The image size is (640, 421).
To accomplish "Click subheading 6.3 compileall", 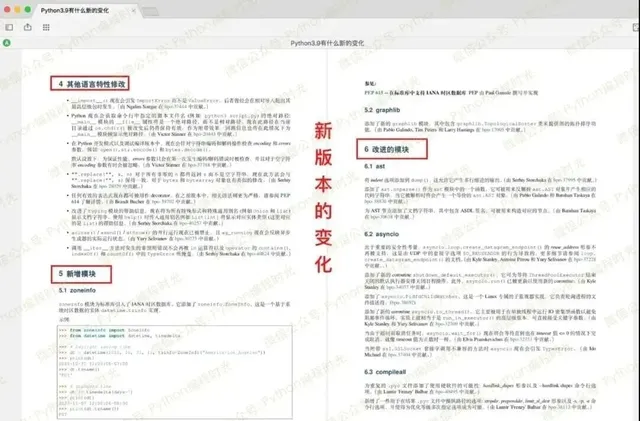I will point(385,372).
